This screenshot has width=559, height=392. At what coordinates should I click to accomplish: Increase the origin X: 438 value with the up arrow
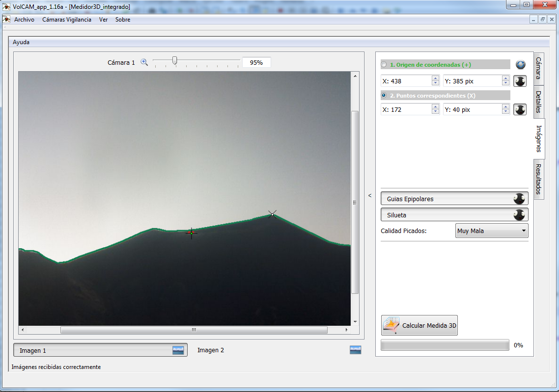click(x=435, y=78)
